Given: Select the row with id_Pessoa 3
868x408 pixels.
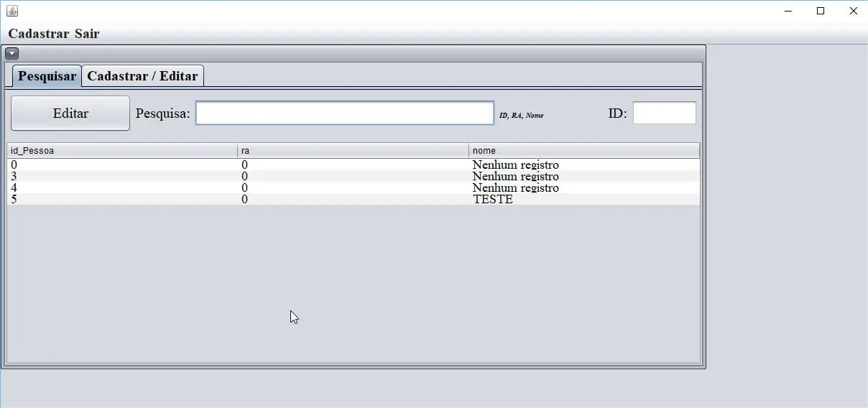Looking at the screenshot, I should click(x=353, y=176).
